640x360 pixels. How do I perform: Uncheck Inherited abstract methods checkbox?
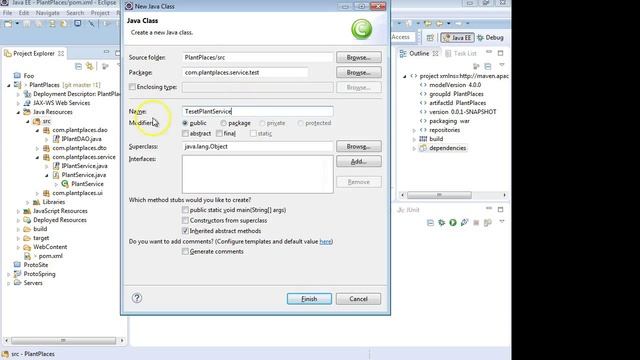(x=185, y=231)
